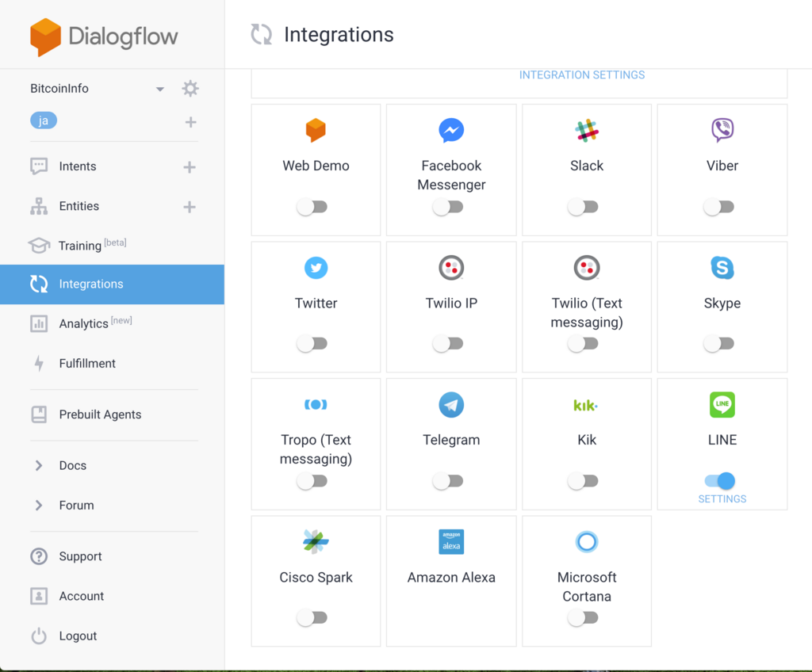812x672 pixels.
Task: Click the Twilio IP icon
Action: (451, 268)
